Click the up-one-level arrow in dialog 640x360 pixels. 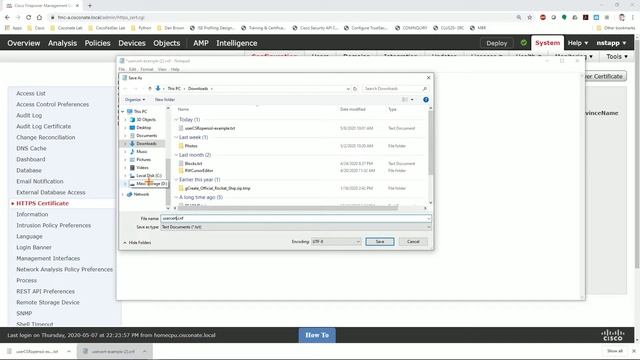point(150,89)
